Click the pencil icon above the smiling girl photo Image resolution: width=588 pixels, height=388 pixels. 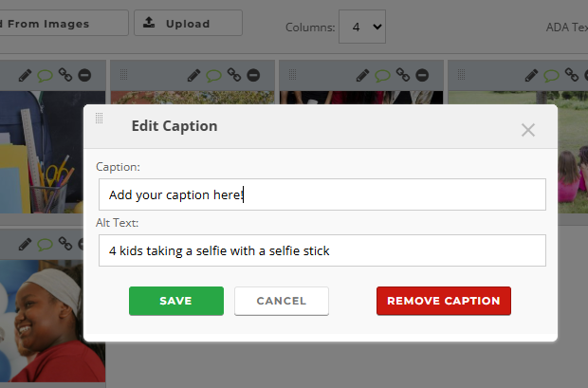coord(25,245)
